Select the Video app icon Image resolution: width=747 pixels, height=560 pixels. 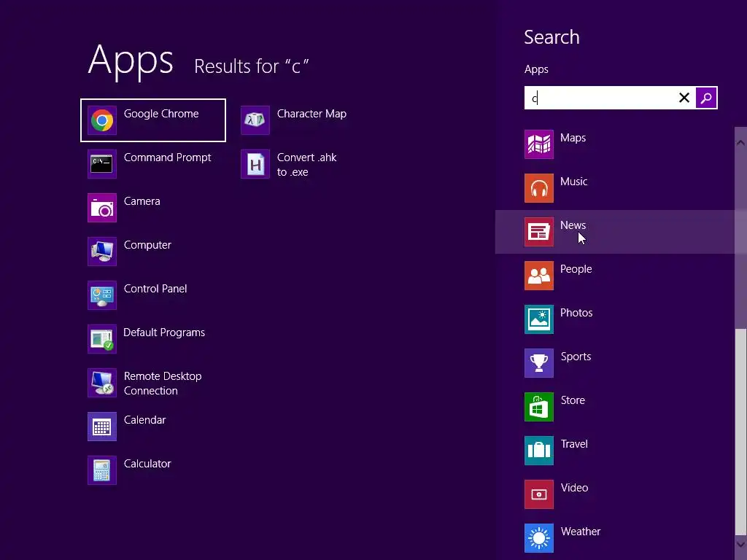[539, 495]
